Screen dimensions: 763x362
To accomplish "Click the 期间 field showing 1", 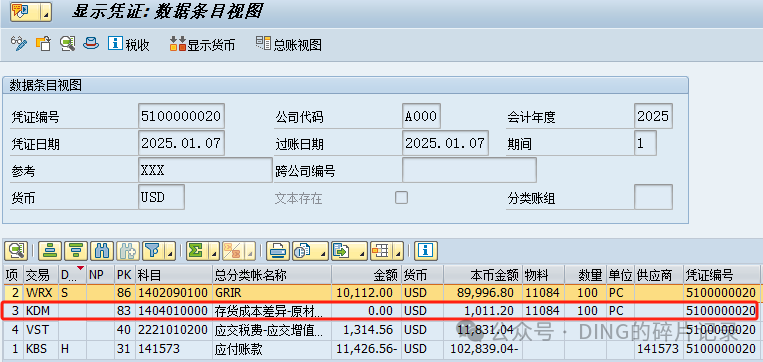I will (x=645, y=143).
